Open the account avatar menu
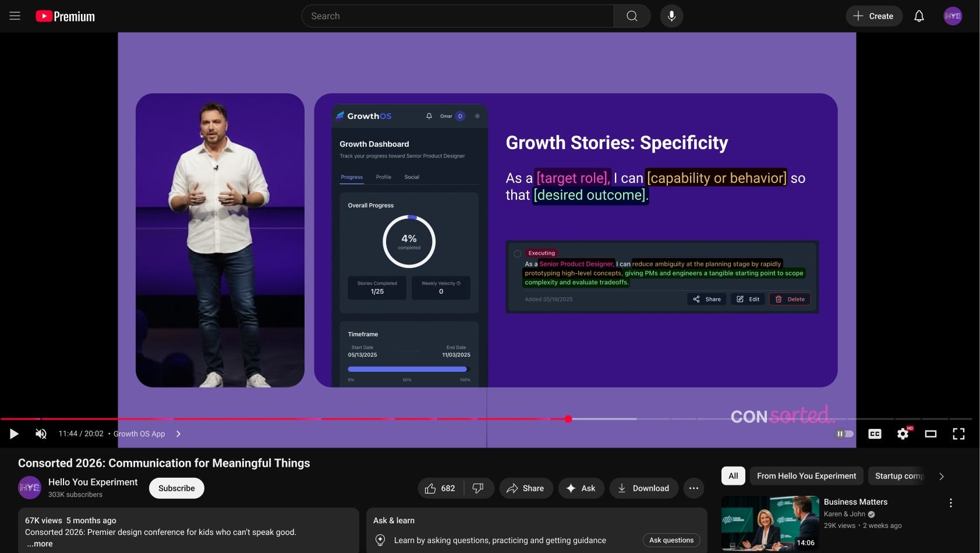980x553 pixels. click(x=953, y=16)
